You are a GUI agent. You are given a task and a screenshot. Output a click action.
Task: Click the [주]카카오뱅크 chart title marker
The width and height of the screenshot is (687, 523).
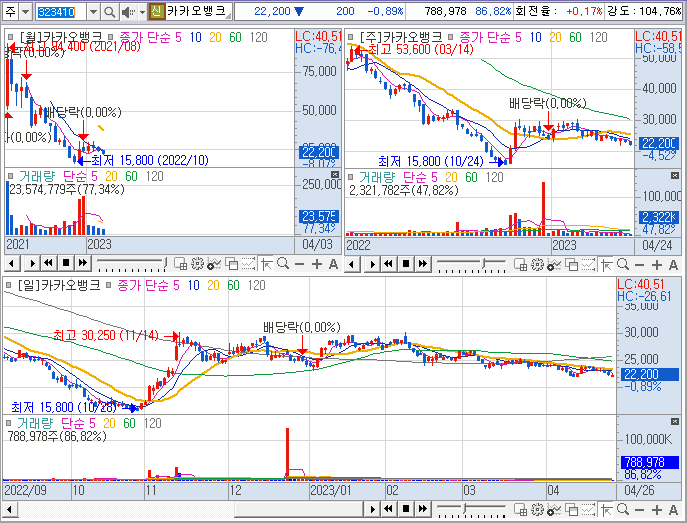(351, 37)
